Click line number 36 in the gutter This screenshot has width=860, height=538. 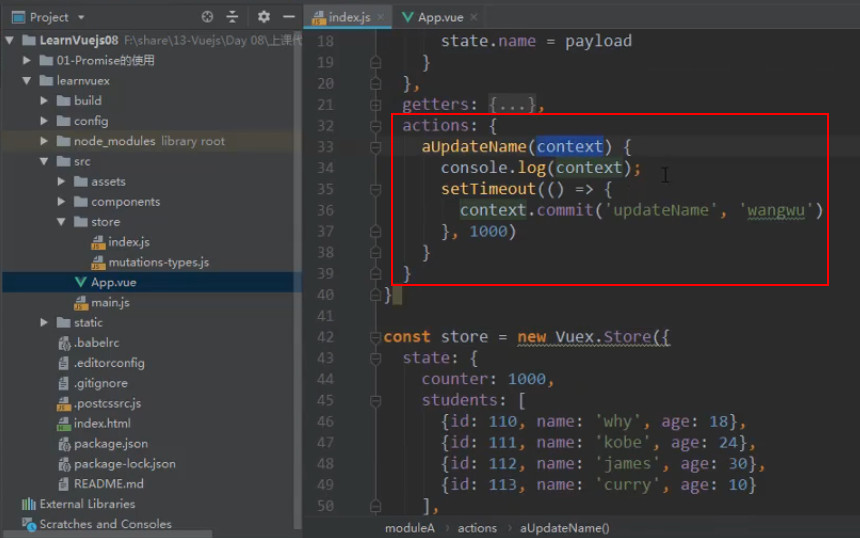[325, 211]
